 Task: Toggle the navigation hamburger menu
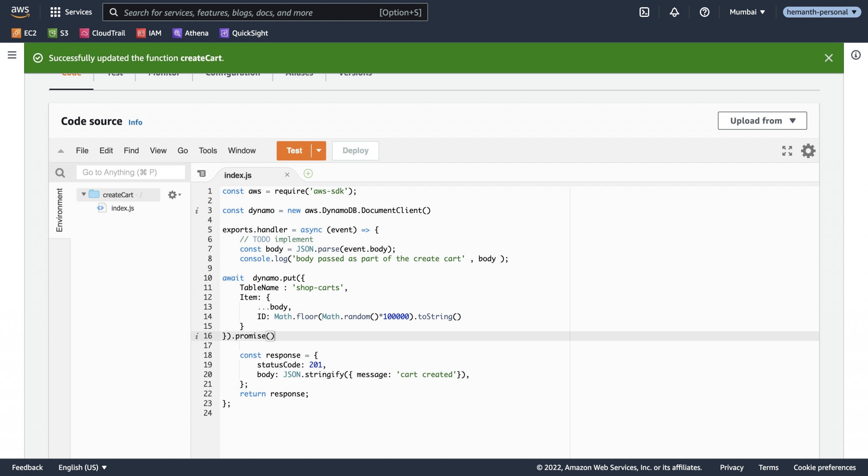(x=11, y=55)
